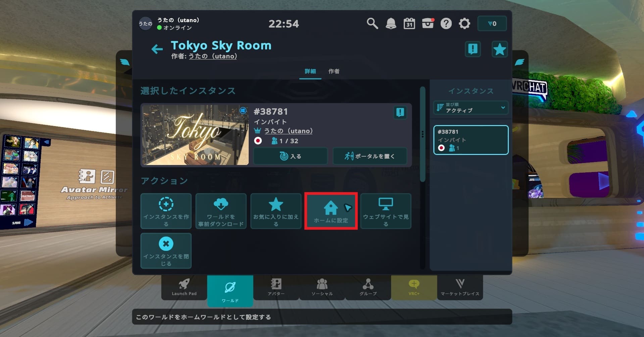This screenshot has width=644, height=337.
Task: Report instance #38781 exclamation icon
Action: pos(400,112)
